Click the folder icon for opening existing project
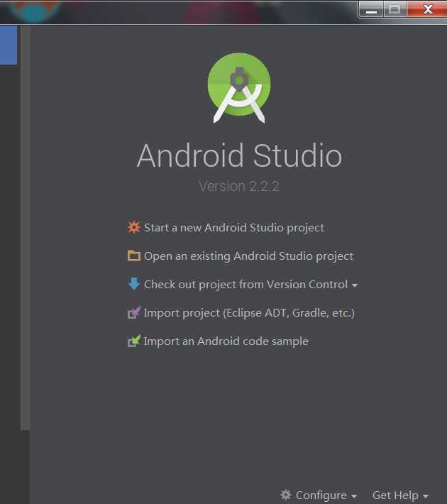 pyautogui.click(x=133, y=256)
